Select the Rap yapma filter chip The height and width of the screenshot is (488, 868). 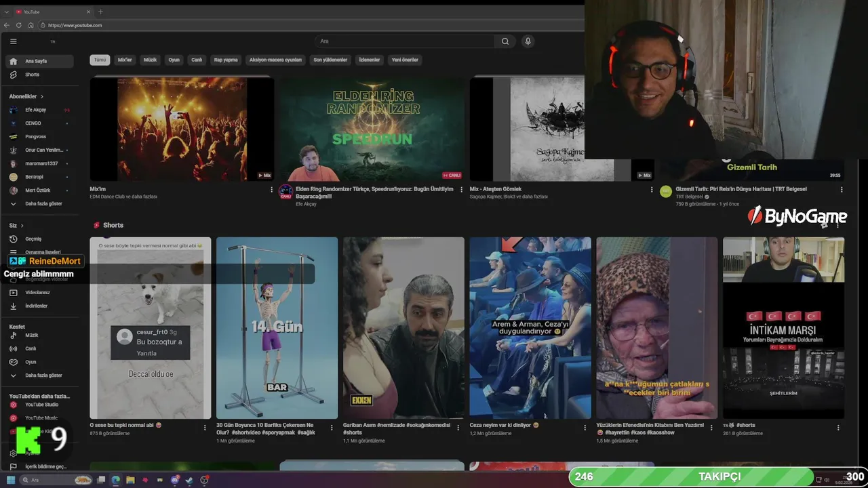(226, 60)
